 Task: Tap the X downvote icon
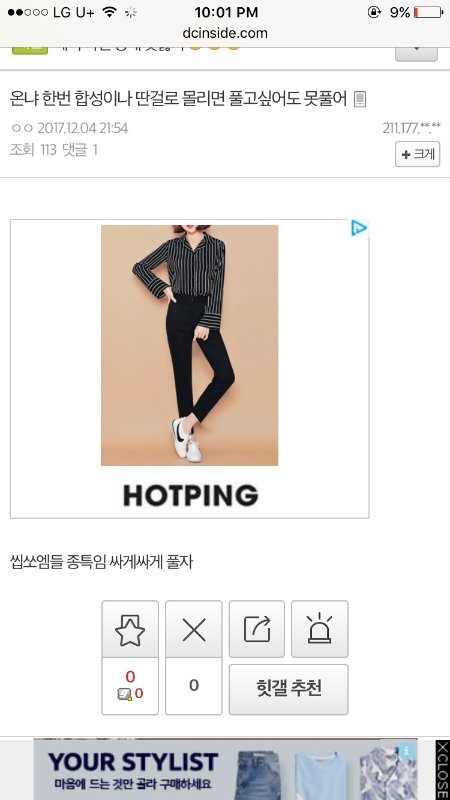[x=194, y=629]
